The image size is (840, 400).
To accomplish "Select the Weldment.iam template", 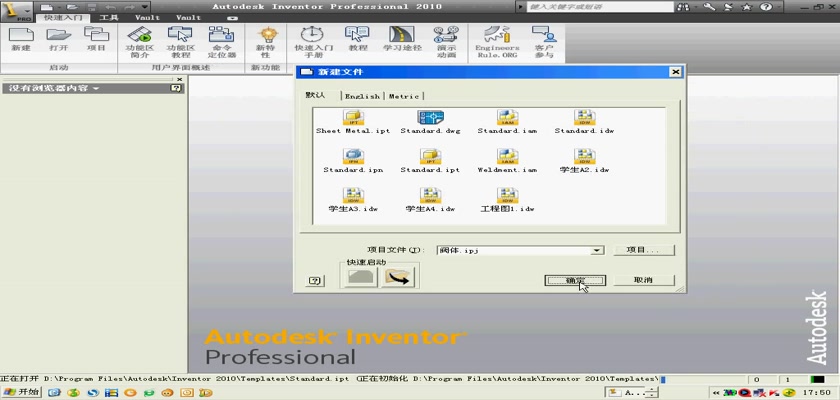I will pos(507,161).
